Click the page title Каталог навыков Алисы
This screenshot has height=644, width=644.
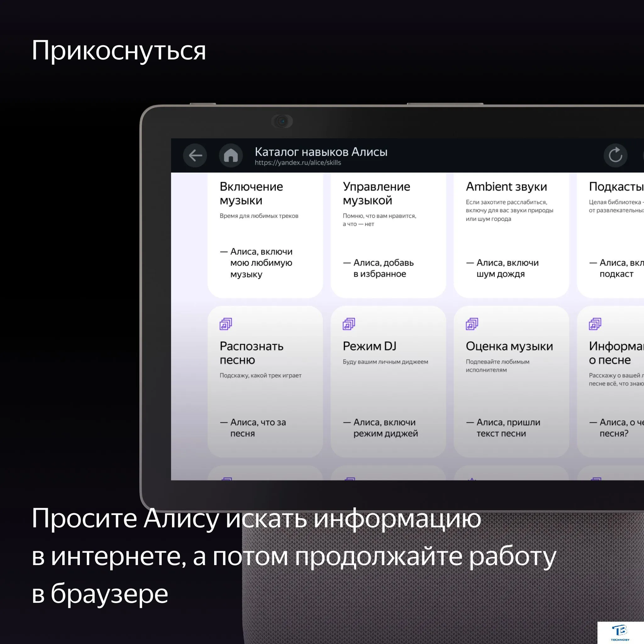321,152
